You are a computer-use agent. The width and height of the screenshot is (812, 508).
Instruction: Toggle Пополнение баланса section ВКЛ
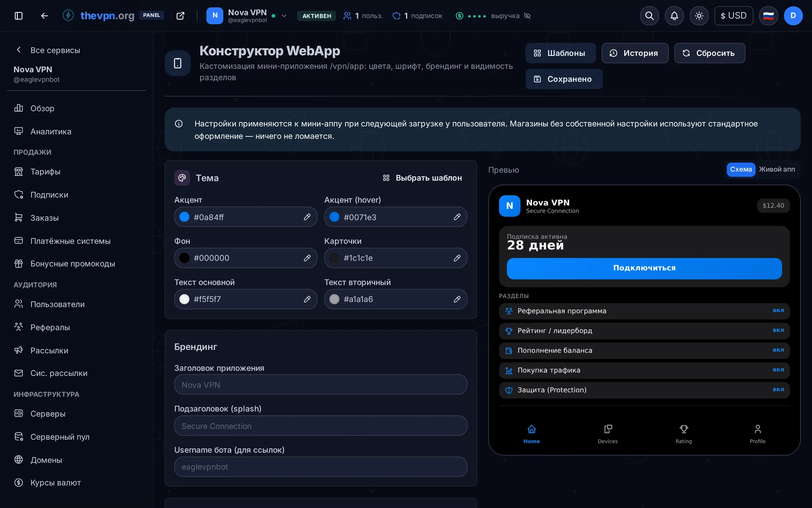coord(778,350)
